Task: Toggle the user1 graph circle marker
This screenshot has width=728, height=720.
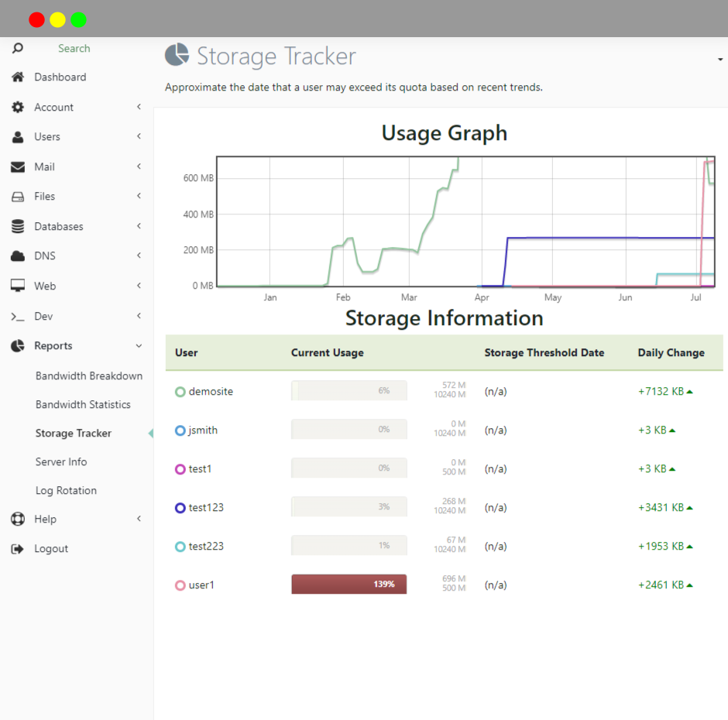Action: pos(180,585)
